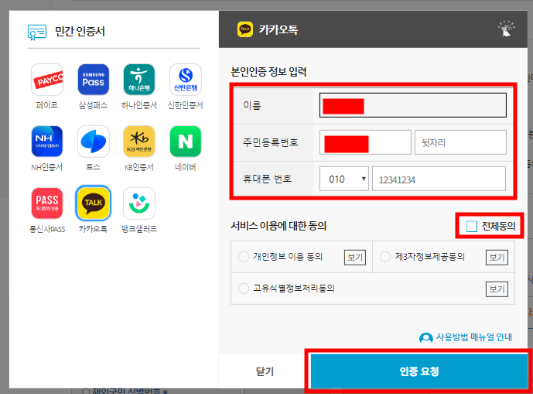Choose the Naver N icon
533x394 pixels.
click(185, 141)
